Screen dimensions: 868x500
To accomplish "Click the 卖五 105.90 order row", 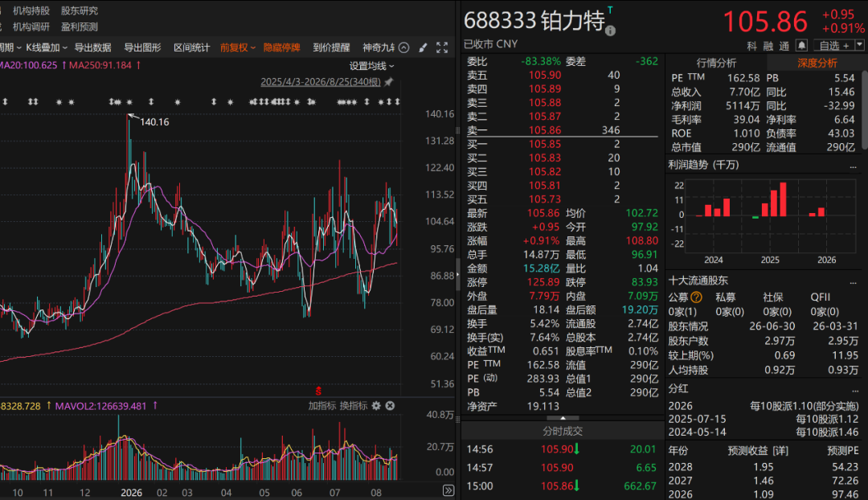I will point(563,75).
